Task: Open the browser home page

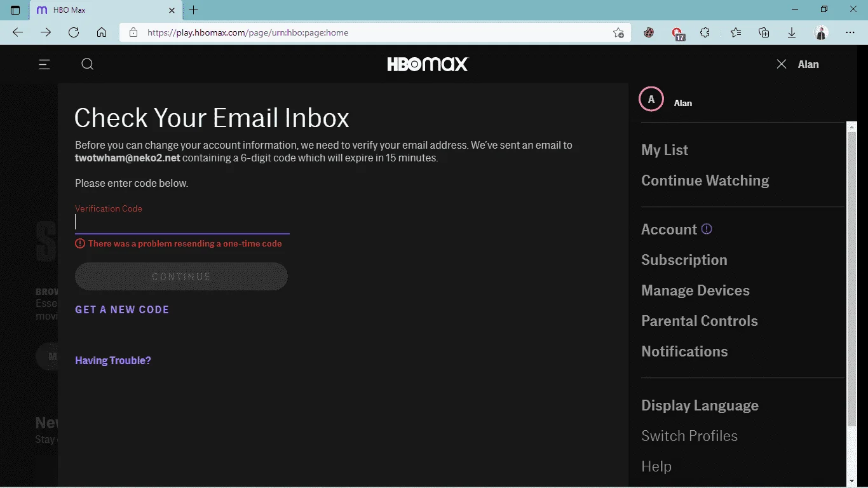Action: click(x=102, y=32)
